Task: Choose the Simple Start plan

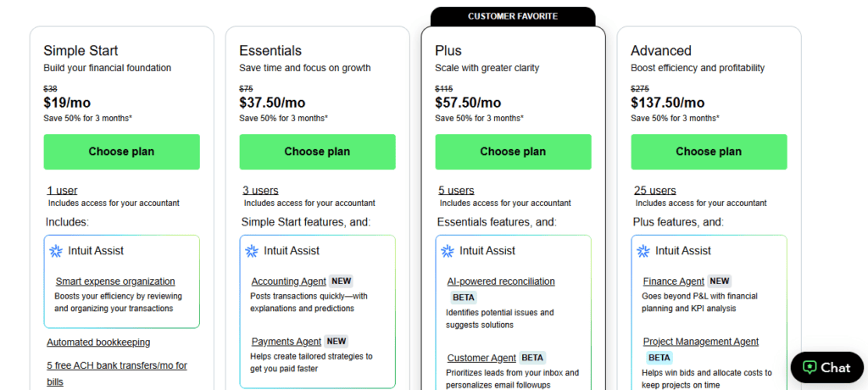Action: pos(122,152)
